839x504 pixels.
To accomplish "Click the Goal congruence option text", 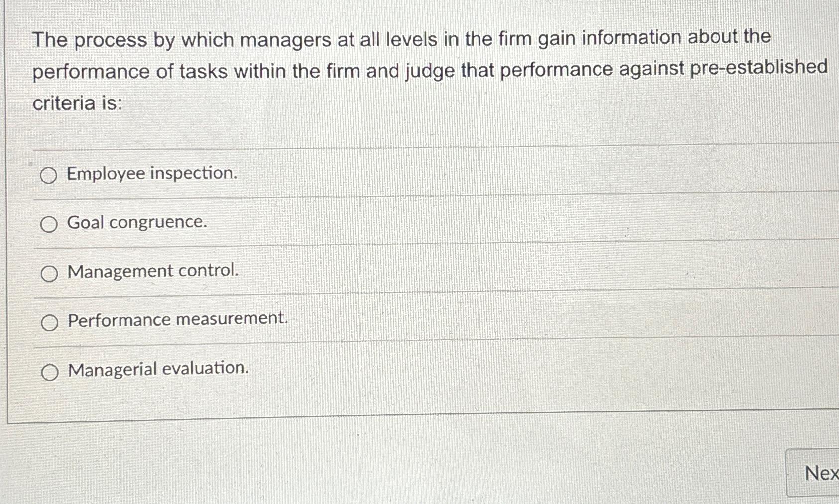I will click(137, 222).
